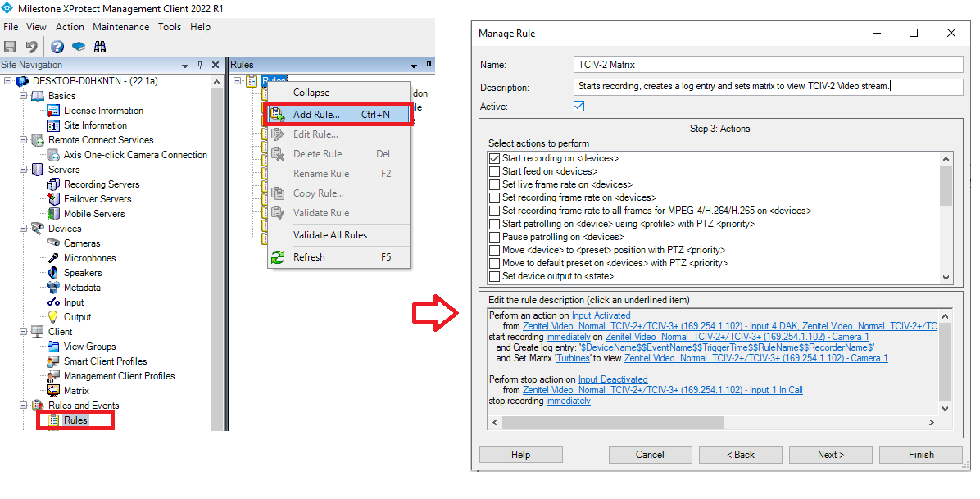Check Move device to preset position
Image resolution: width=980 pixels, height=499 pixels.
(494, 250)
